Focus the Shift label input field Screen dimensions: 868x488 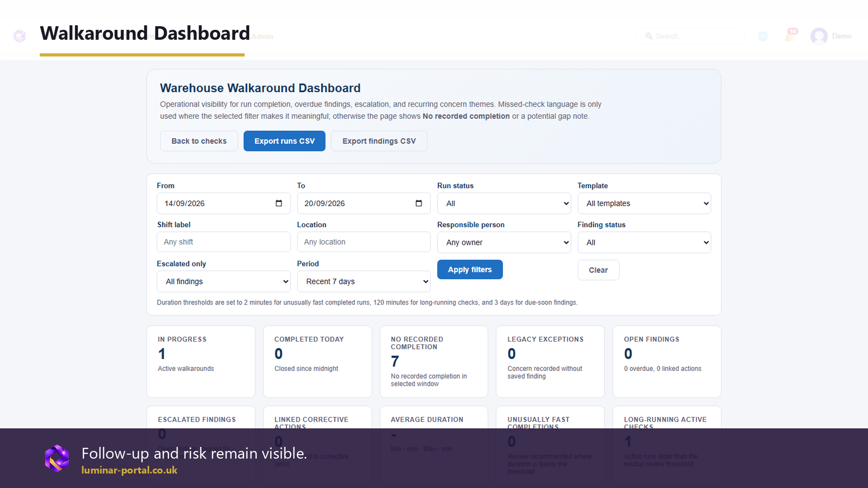pyautogui.click(x=223, y=242)
